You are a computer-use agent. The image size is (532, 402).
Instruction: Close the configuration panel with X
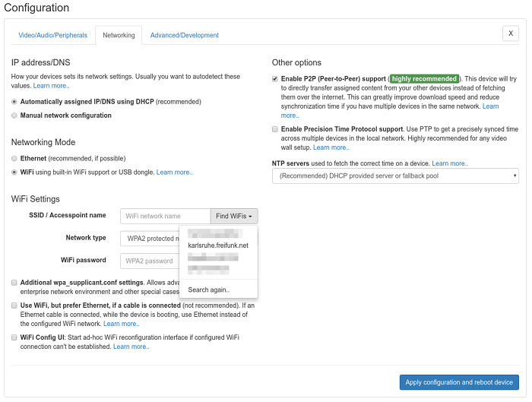(511, 33)
